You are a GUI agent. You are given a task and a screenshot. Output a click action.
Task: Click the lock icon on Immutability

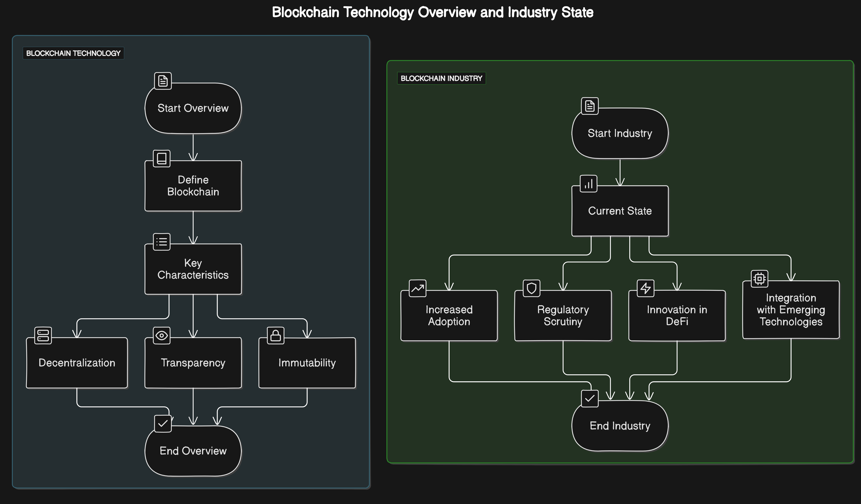(276, 336)
